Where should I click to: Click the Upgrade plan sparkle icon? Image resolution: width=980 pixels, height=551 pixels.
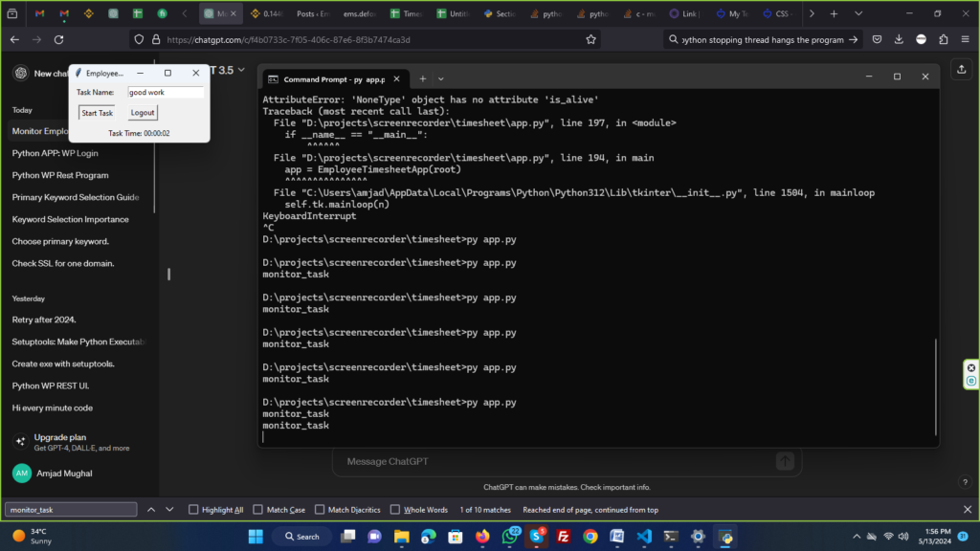point(20,442)
